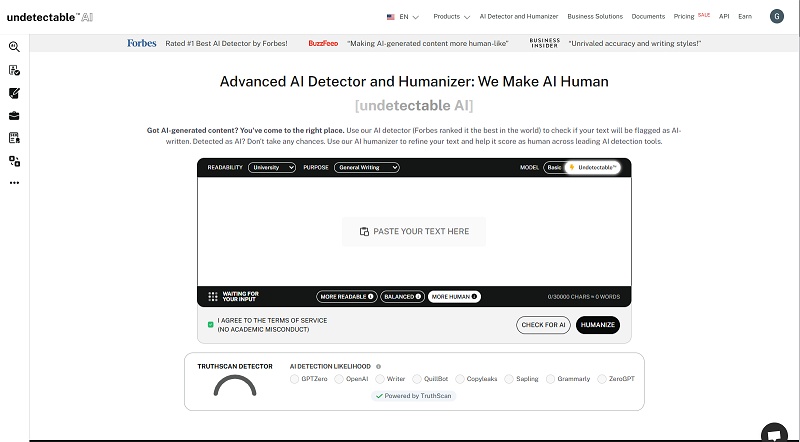The width and height of the screenshot is (800, 442).
Task: Select the Balanced mode
Action: pyautogui.click(x=403, y=297)
